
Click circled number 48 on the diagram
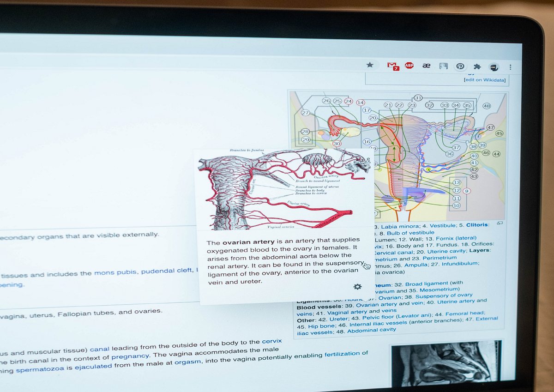[487, 106]
